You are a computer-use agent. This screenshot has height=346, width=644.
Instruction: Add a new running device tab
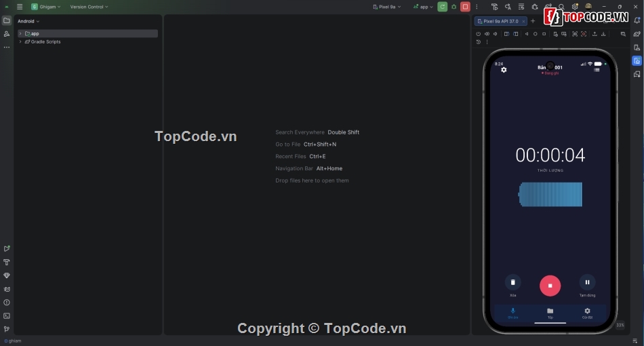tap(533, 21)
